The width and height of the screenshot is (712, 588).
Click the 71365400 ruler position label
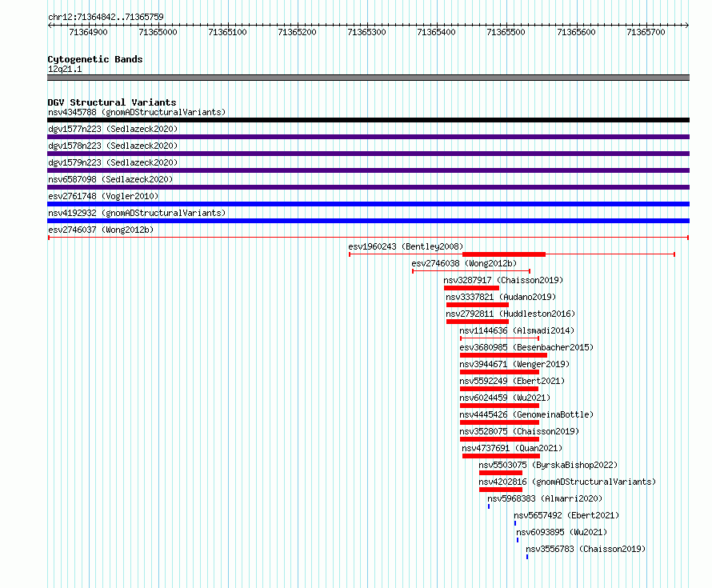[x=436, y=32]
